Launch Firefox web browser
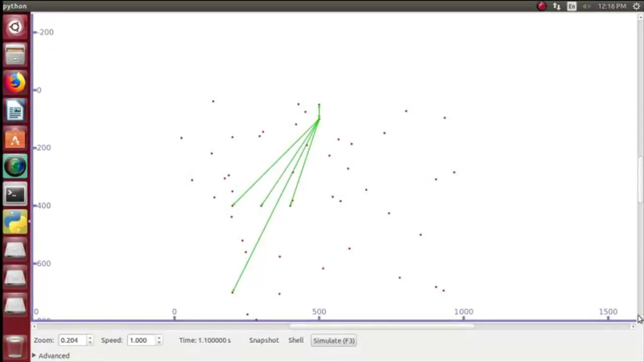 tap(15, 82)
